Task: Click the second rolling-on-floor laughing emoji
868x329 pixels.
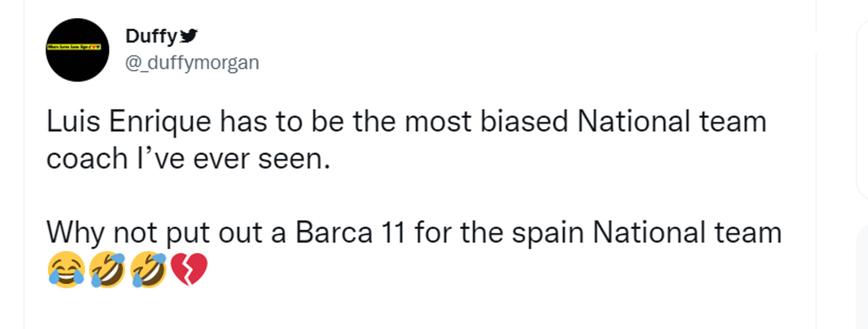Action: tap(148, 270)
